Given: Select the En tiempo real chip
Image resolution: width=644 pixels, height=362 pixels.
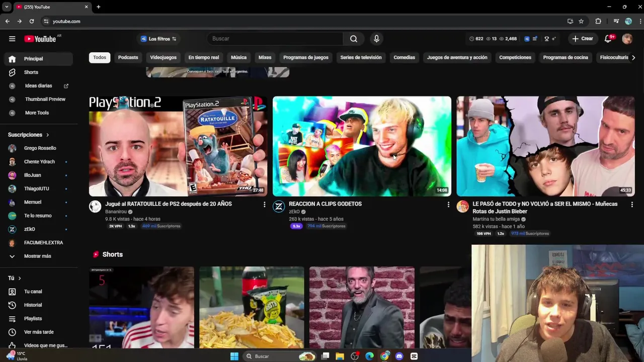Looking at the screenshot, I should pyautogui.click(x=204, y=57).
